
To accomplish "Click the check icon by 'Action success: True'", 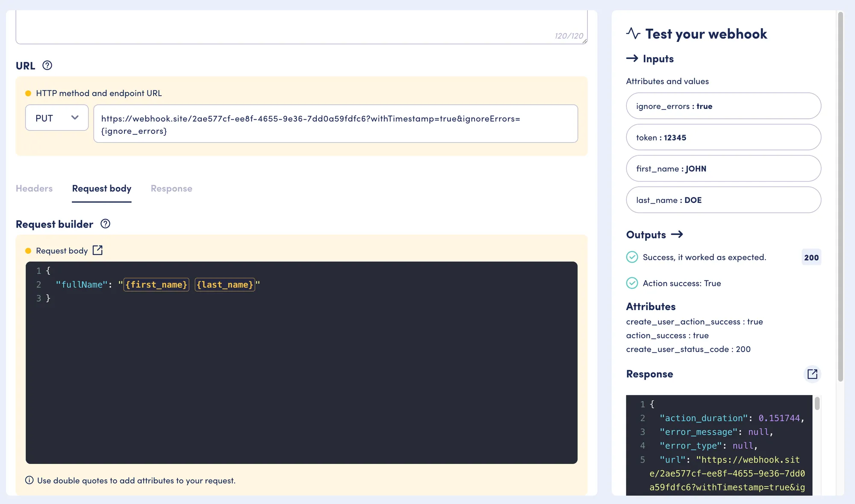I will coord(632,283).
